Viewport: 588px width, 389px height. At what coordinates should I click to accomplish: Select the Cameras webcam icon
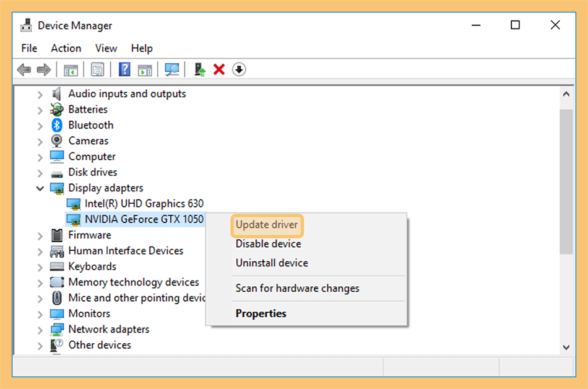pyautogui.click(x=56, y=141)
